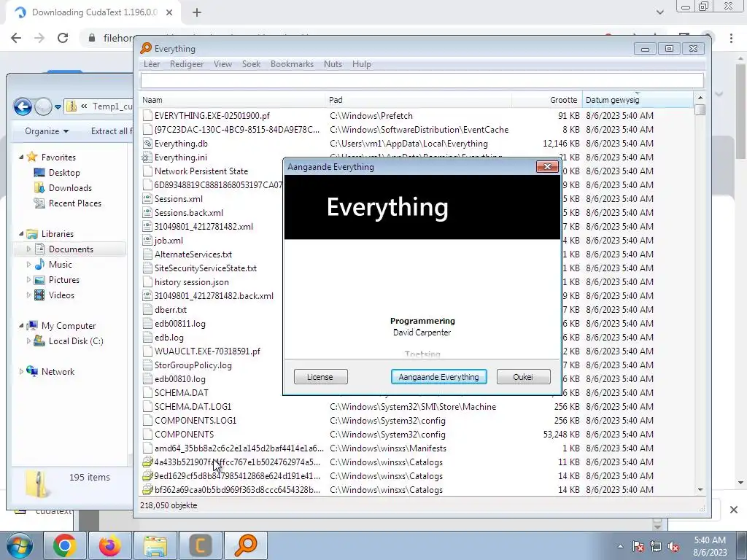Select the AlternateServices.txt file icon
This screenshot has width=747, height=560.
[x=147, y=254]
